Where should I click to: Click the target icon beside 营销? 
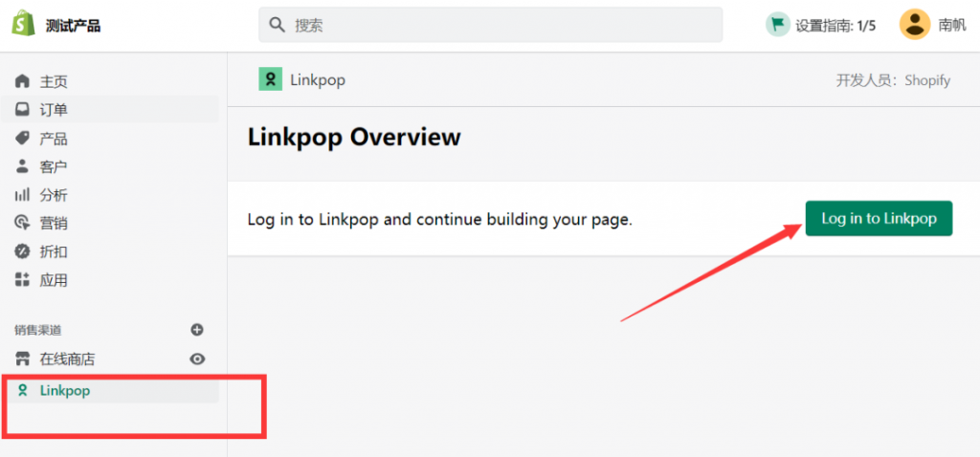pyautogui.click(x=23, y=223)
